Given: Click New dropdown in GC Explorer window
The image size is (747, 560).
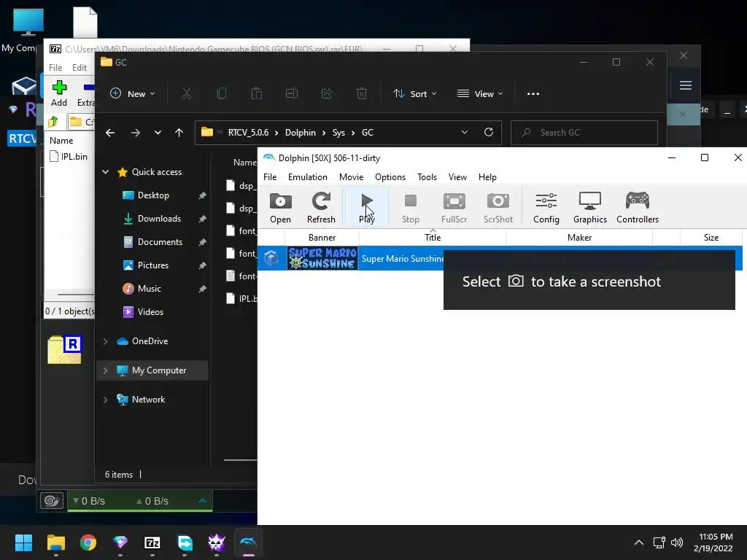Looking at the screenshot, I should point(133,94).
